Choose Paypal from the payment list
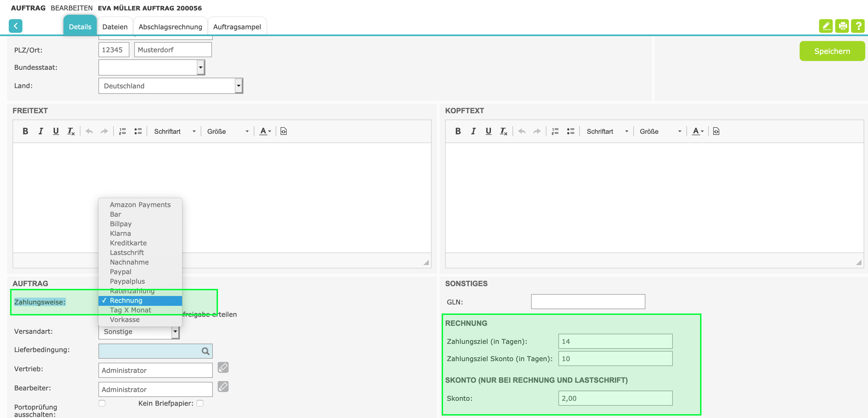 pyautogui.click(x=140, y=272)
